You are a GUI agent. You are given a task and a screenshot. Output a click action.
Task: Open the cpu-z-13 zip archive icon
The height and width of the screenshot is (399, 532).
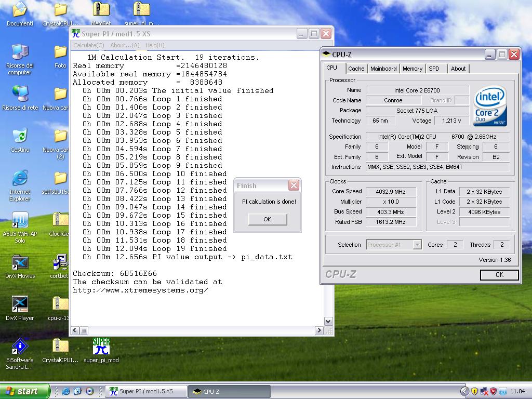59,308
